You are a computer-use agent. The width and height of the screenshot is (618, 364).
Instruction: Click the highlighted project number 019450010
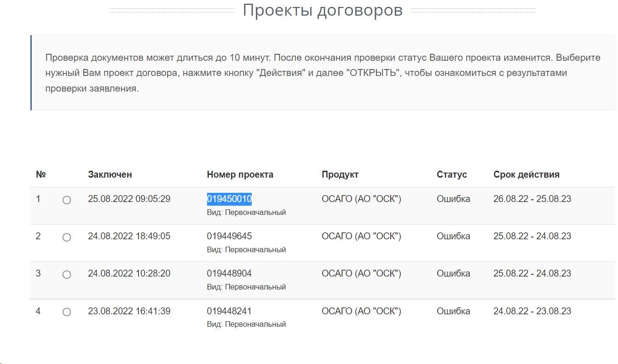pyautogui.click(x=229, y=199)
